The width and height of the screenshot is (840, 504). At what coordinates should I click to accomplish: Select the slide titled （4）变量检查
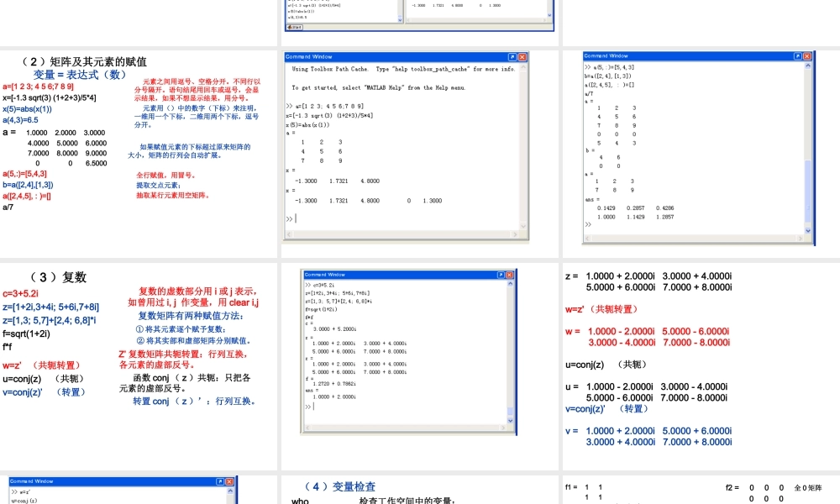[419, 490]
